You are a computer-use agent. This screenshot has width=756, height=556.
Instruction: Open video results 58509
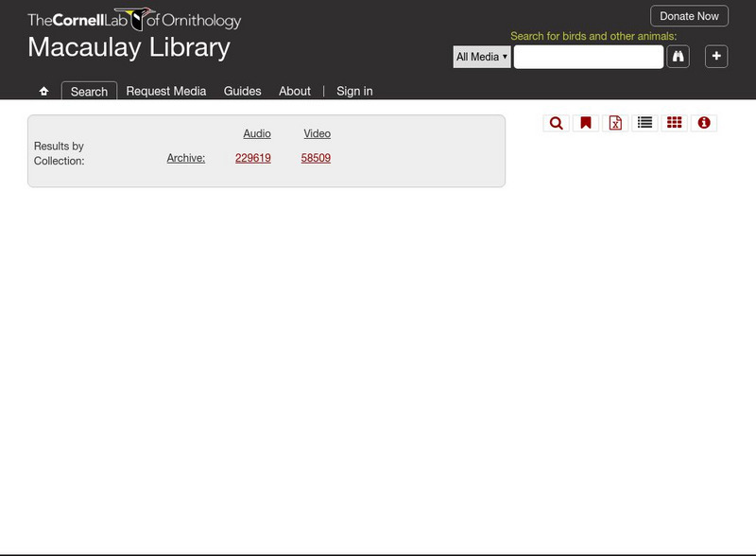[316, 158]
